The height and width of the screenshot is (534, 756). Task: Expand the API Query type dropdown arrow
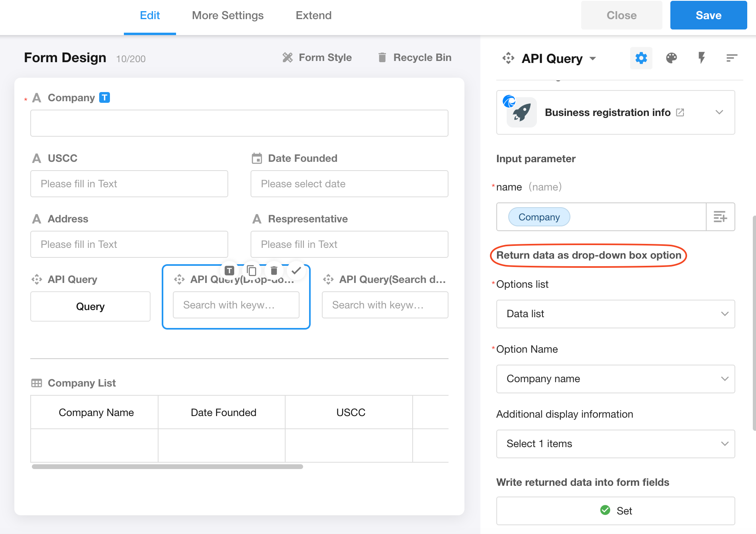[593, 59]
